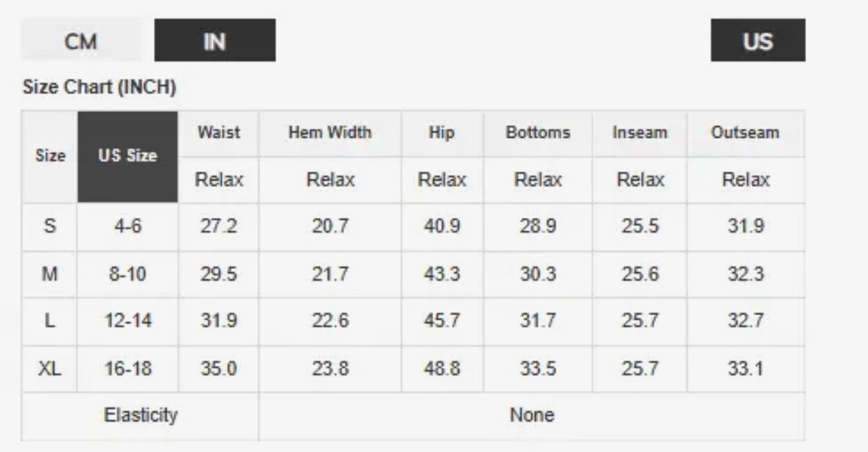Click the Size Chart (INCH) heading
This screenshot has width=868, height=452.
[x=99, y=88]
